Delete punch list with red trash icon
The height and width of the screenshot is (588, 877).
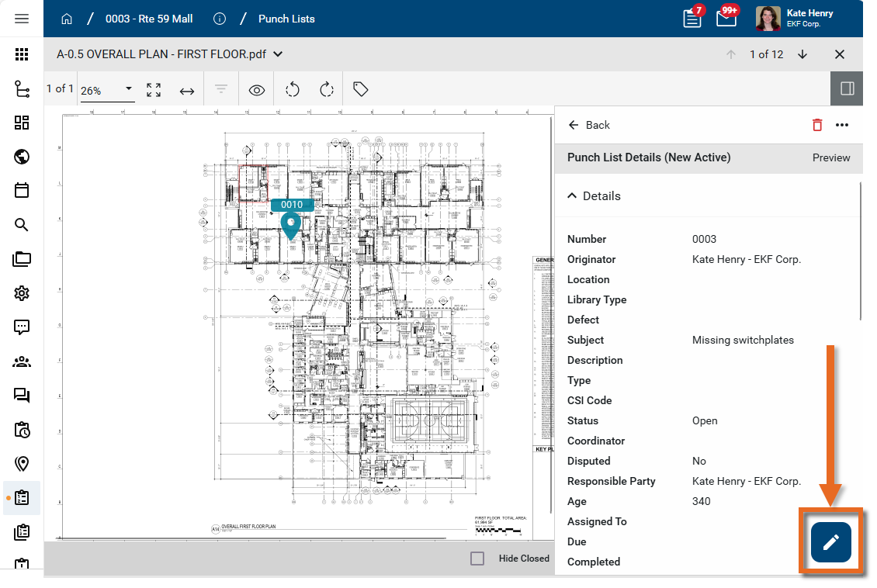[816, 125]
